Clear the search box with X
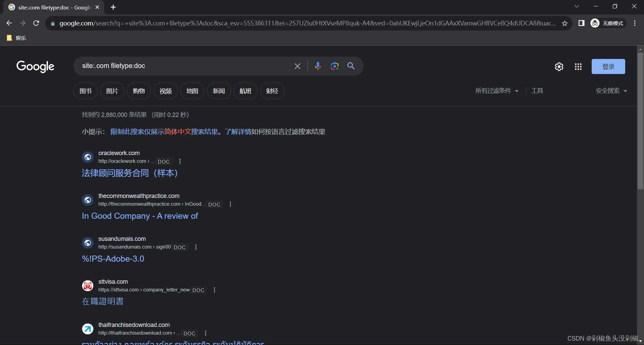644x345 pixels. [x=298, y=66]
